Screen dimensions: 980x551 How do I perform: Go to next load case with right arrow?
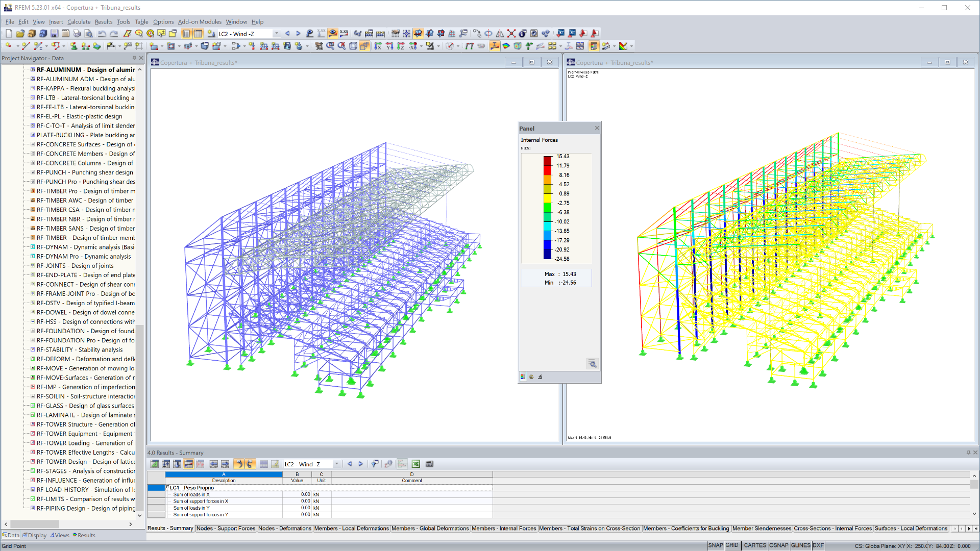(x=298, y=34)
